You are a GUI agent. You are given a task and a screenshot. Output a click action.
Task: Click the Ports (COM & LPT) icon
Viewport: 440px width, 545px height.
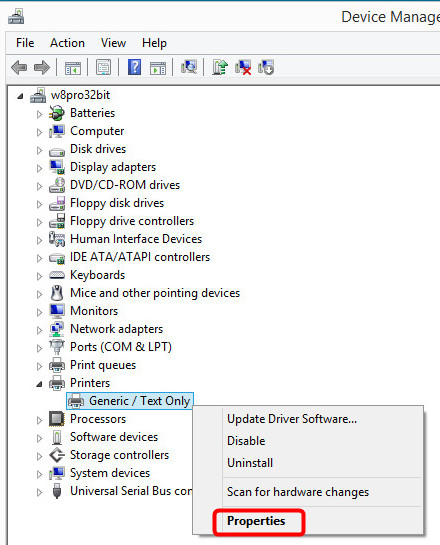pyautogui.click(x=57, y=347)
